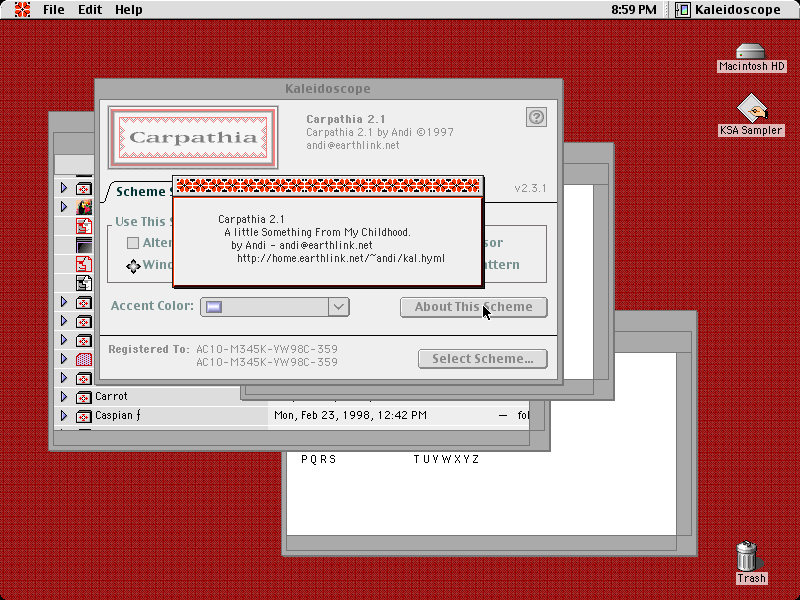Expand the Caspian ƒ folder disclosure triangle
The width and height of the screenshot is (800, 600).
coord(64,416)
